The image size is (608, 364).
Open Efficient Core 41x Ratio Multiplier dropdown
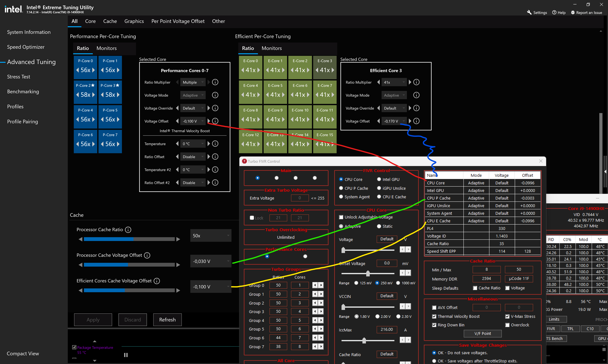point(394,82)
